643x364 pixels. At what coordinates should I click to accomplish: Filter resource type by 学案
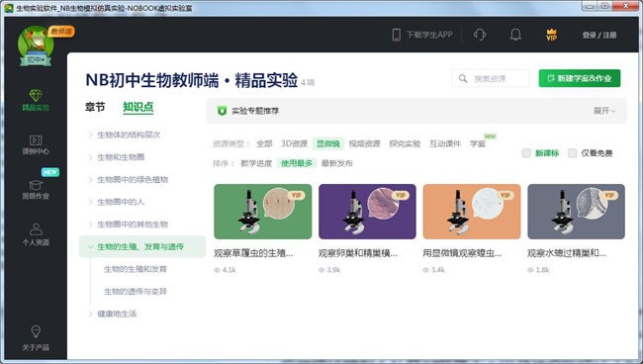(478, 143)
